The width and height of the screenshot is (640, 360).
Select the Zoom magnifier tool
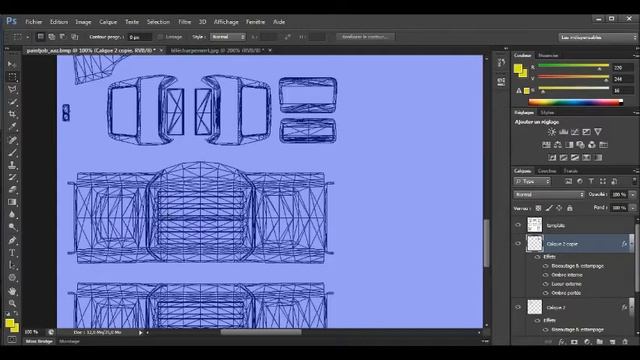point(12,303)
